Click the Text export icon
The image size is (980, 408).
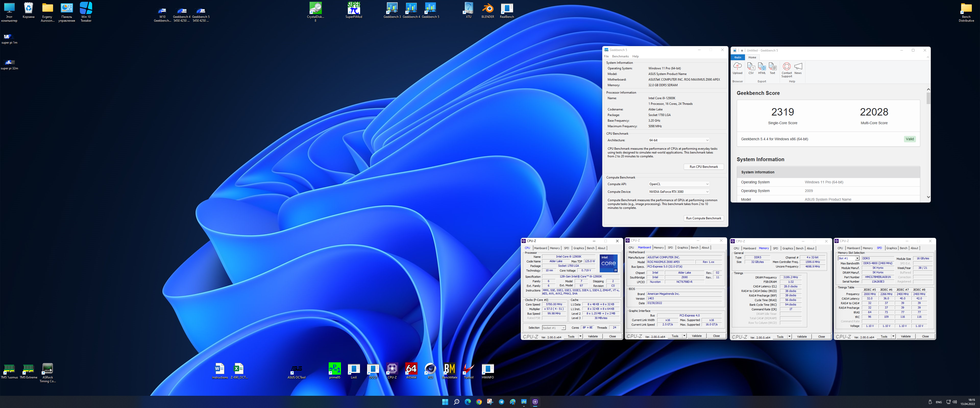click(772, 68)
